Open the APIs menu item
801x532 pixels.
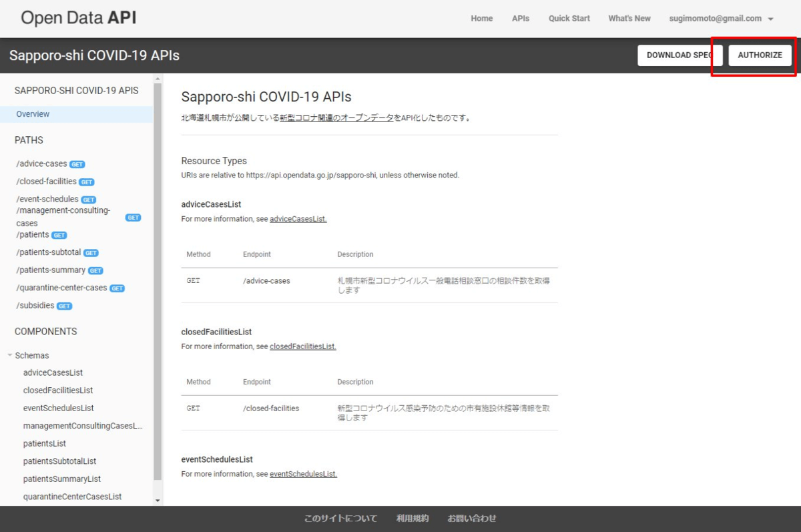tap(521, 19)
